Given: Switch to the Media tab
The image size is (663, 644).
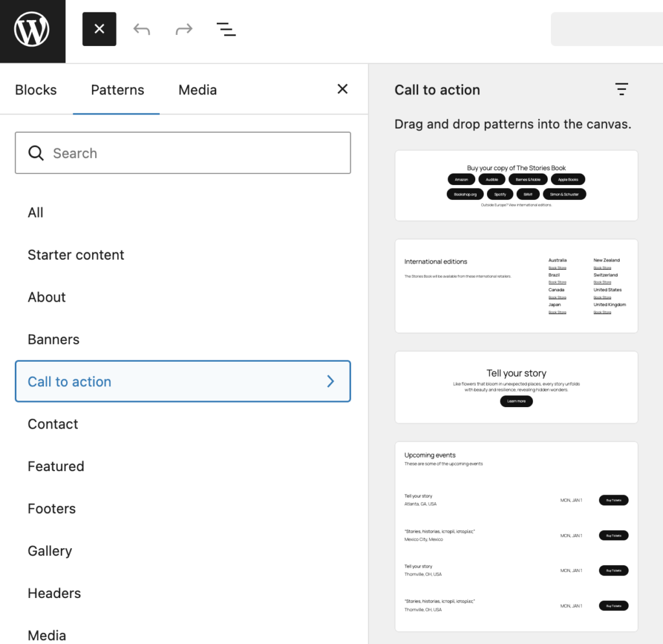Looking at the screenshot, I should 197,90.
